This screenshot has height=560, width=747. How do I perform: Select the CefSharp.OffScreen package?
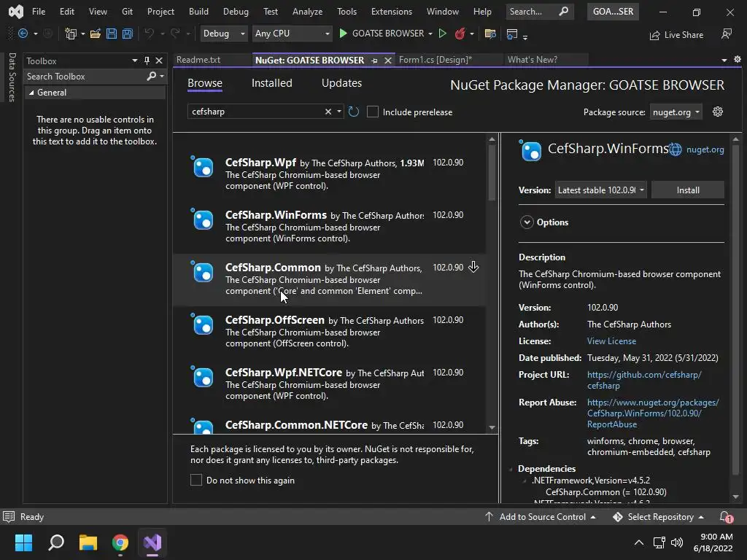click(329, 332)
